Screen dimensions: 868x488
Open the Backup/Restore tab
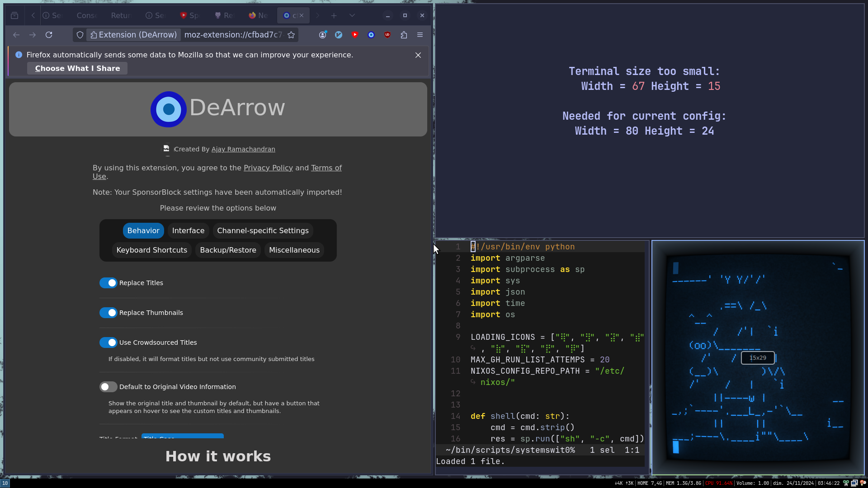point(228,250)
